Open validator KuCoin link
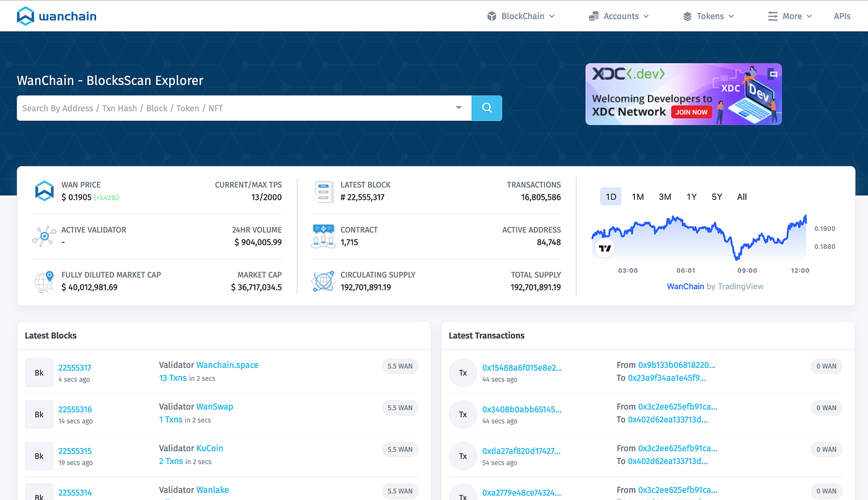The image size is (868, 500). click(210, 448)
